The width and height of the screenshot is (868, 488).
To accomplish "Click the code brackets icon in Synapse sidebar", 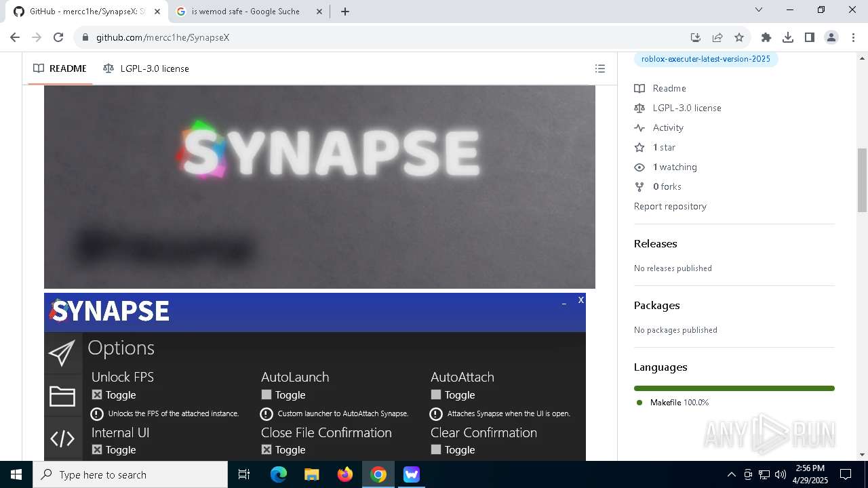I will 62,439.
